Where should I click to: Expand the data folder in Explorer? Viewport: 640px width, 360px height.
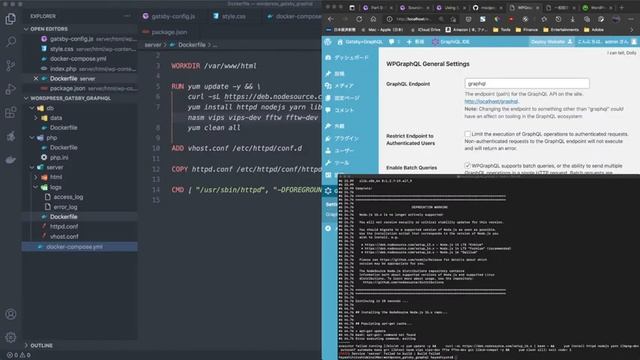(56, 118)
